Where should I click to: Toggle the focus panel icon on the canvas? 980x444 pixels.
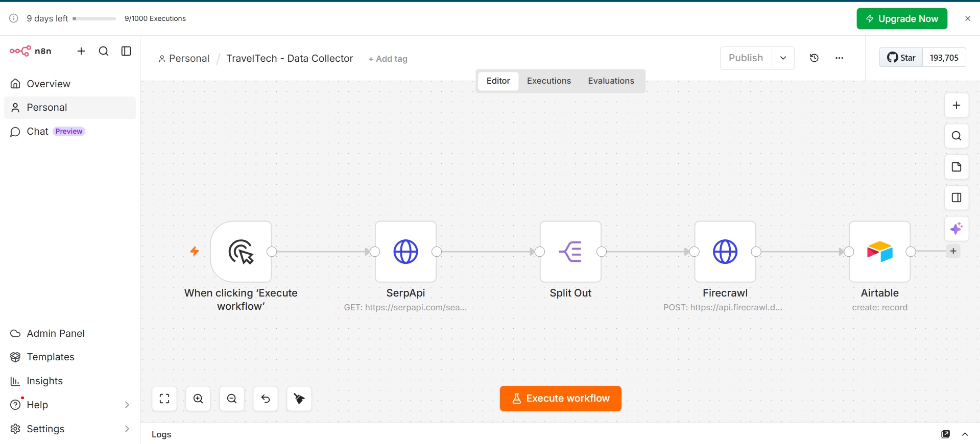click(x=957, y=198)
